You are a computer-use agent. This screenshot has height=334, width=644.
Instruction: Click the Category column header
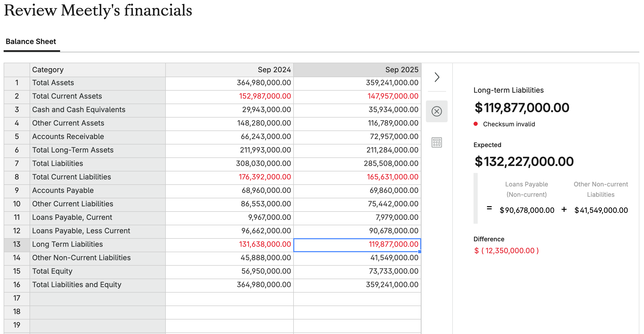pos(48,69)
